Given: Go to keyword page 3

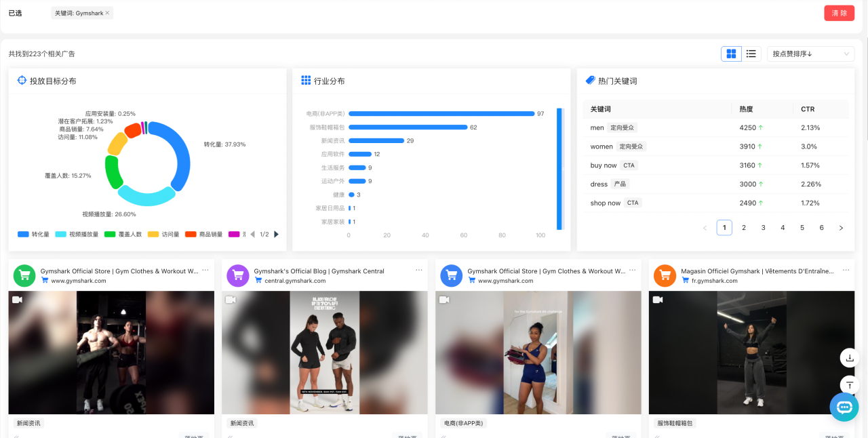Looking at the screenshot, I should (x=764, y=228).
